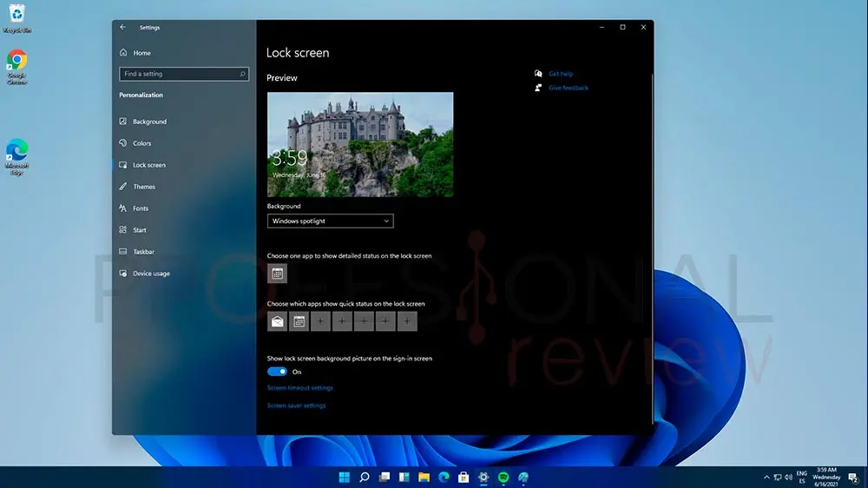Open File Explorer from the taskbar
Screen dimensions: 868x488
tap(424, 477)
